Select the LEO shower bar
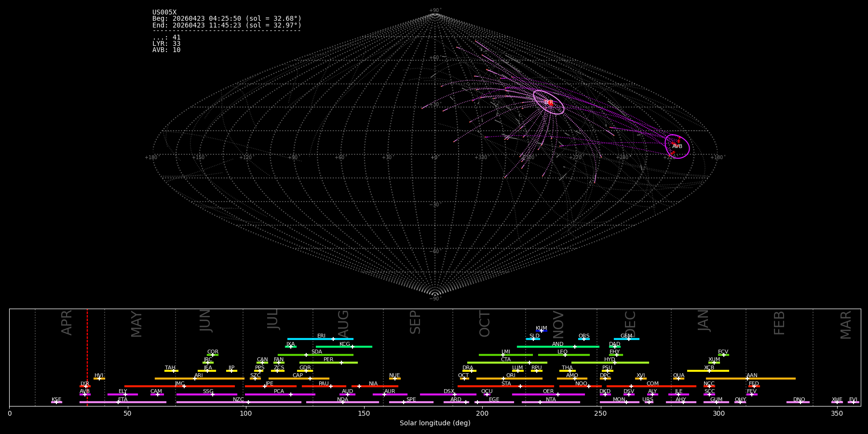Viewport: 868px width, 434px height. pos(564,355)
